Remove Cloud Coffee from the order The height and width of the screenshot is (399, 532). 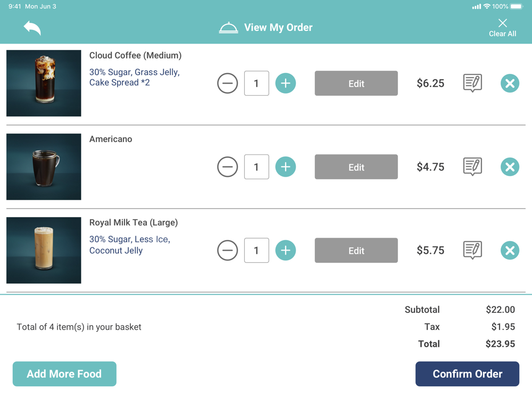pos(510,83)
